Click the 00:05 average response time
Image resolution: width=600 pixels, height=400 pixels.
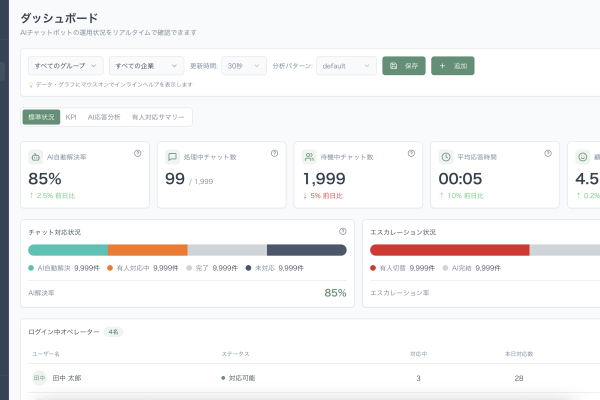click(460, 179)
